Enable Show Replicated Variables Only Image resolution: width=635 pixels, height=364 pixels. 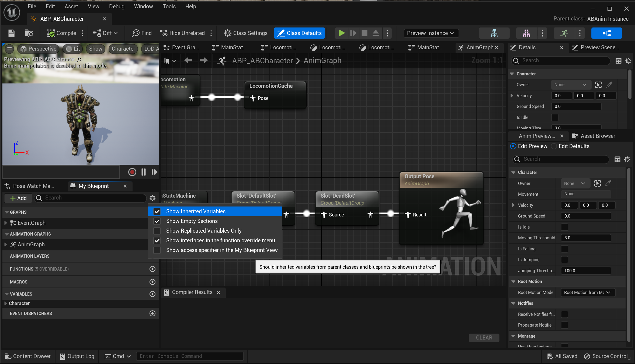tap(157, 231)
